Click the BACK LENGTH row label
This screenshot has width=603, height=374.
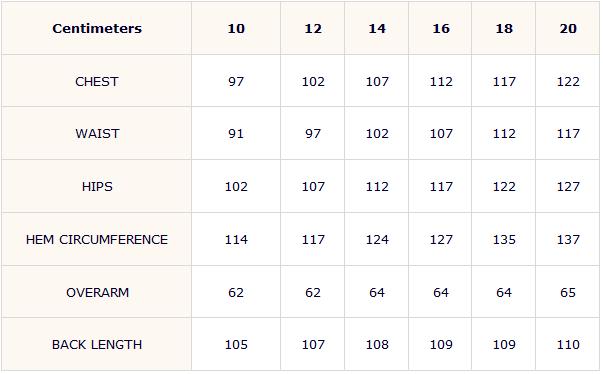(x=97, y=344)
